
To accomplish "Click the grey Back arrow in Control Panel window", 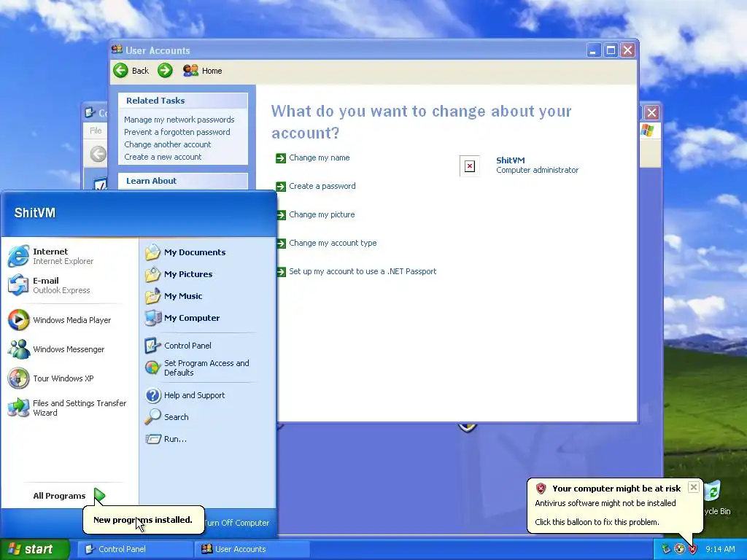I will [x=98, y=154].
